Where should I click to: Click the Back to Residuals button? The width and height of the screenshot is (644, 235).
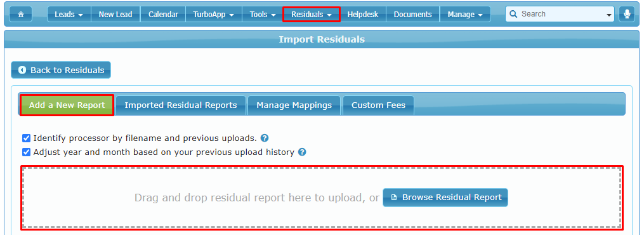click(61, 70)
